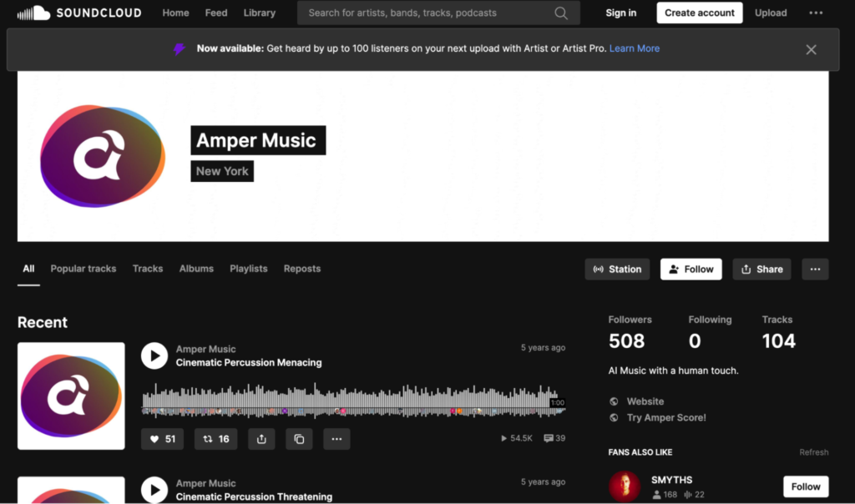This screenshot has width=855, height=504.
Task: Open the Website link
Action: pos(645,401)
